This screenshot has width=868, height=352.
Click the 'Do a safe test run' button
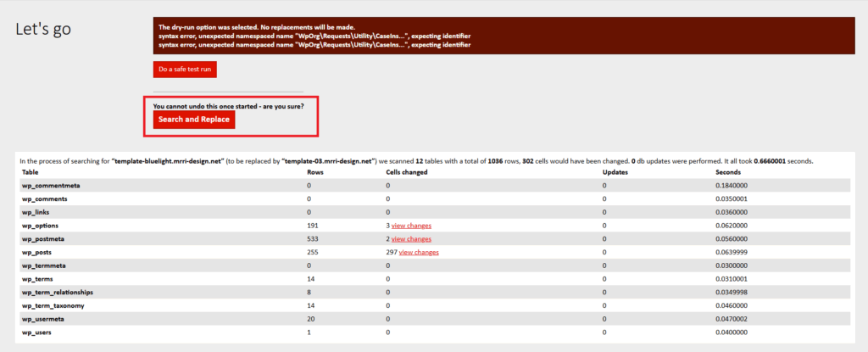point(185,70)
